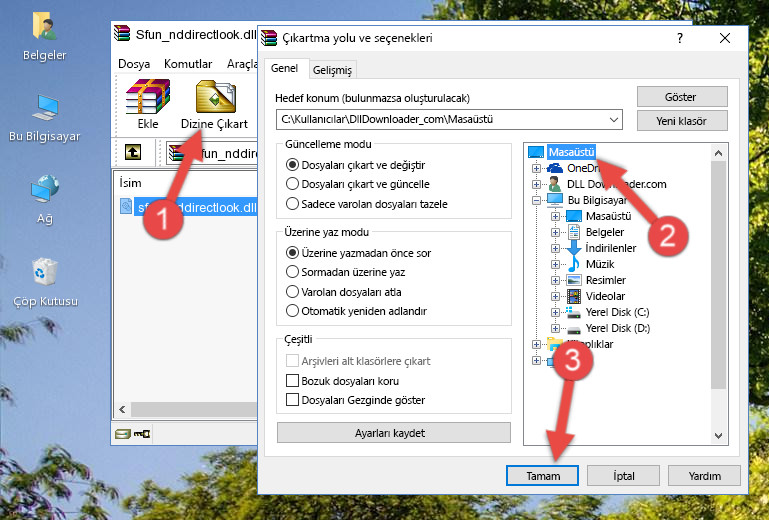Click the Ayarları kaydet button
Screen dimensions: 769x520
click(x=393, y=433)
